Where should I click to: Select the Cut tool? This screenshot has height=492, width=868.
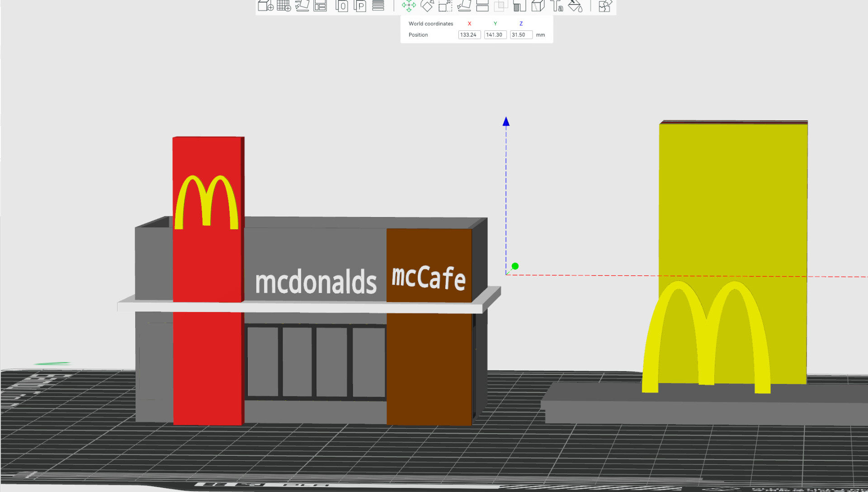click(x=482, y=5)
